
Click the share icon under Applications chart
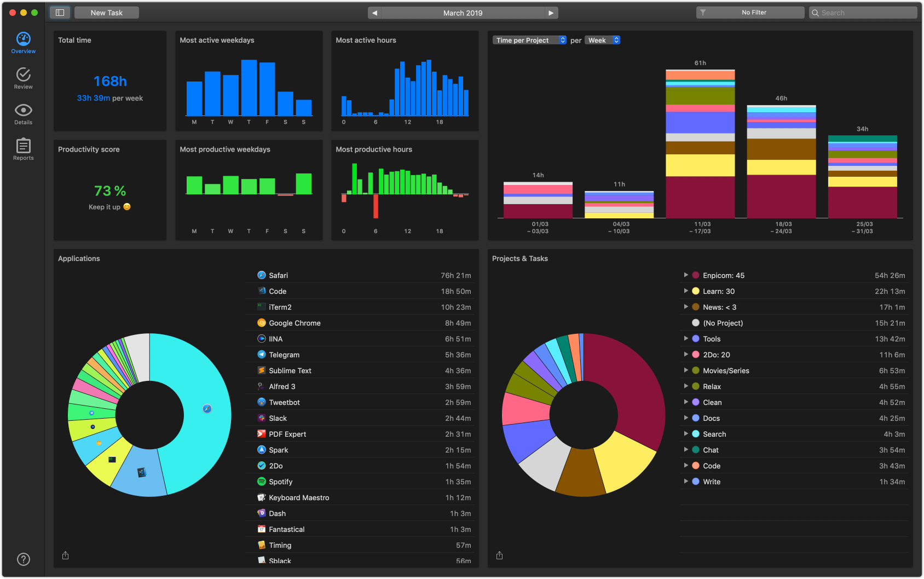click(x=65, y=555)
